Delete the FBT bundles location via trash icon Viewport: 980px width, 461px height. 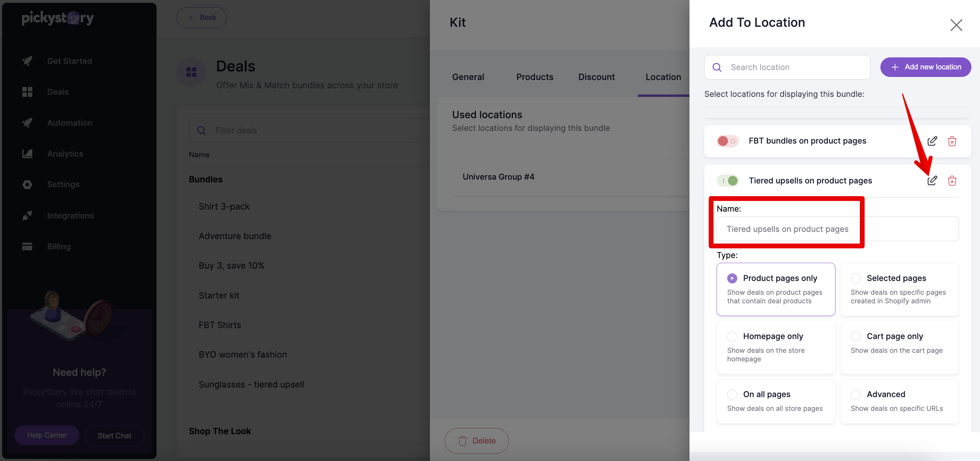pyautogui.click(x=952, y=141)
